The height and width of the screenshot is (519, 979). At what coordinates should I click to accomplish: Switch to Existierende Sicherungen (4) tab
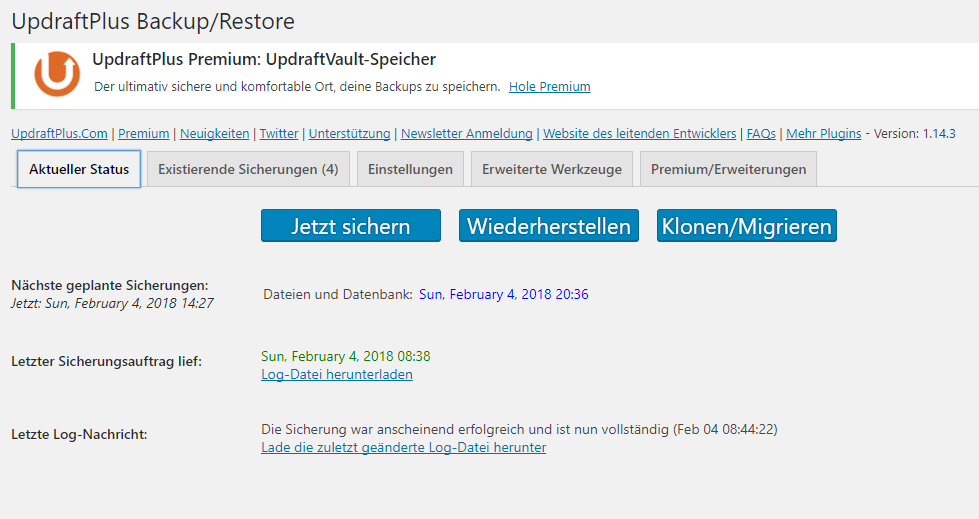click(x=248, y=169)
